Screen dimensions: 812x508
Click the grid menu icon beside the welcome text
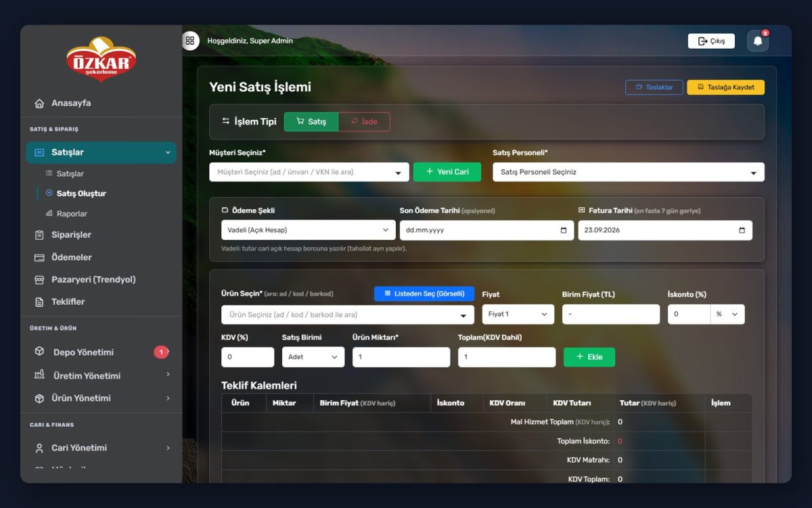(190, 41)
